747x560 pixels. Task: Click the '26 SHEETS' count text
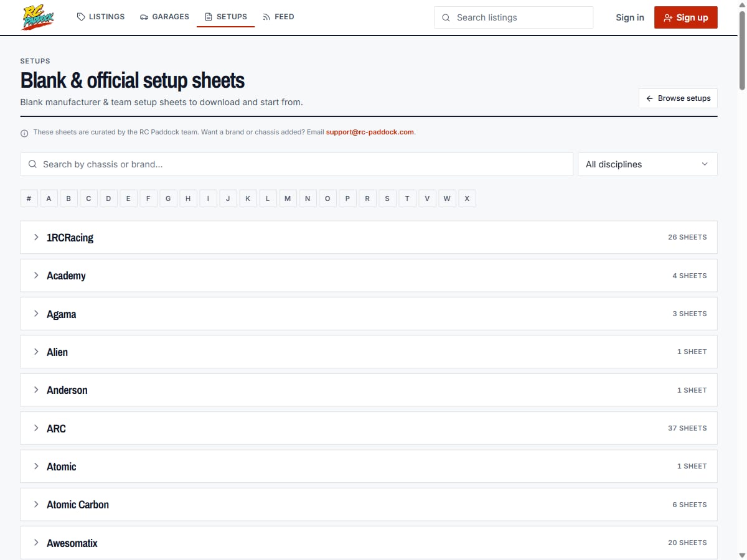(687, 237)
